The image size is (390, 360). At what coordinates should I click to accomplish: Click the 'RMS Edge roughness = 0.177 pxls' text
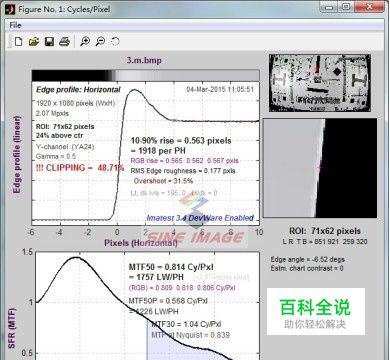tap(183, 171)
